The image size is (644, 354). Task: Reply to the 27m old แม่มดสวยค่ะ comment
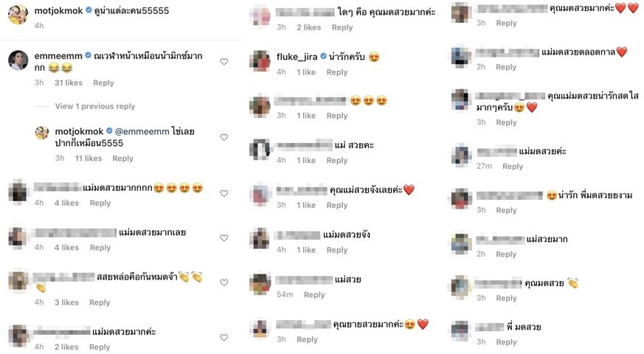pos(513,167)
